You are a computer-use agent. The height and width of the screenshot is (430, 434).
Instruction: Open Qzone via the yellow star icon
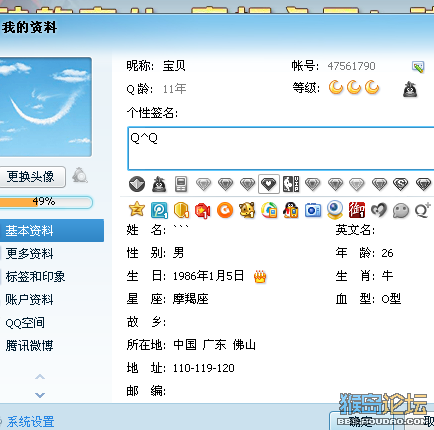(x=137, y=209)
